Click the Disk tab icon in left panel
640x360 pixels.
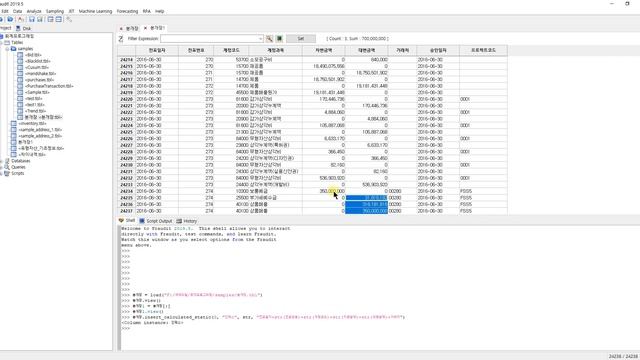(x=18, y=28)
